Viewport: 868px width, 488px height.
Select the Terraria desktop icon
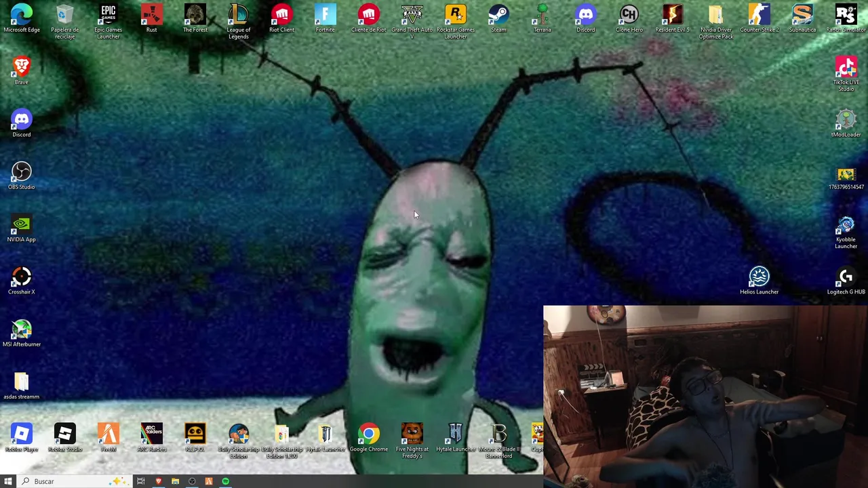(542, 19)
